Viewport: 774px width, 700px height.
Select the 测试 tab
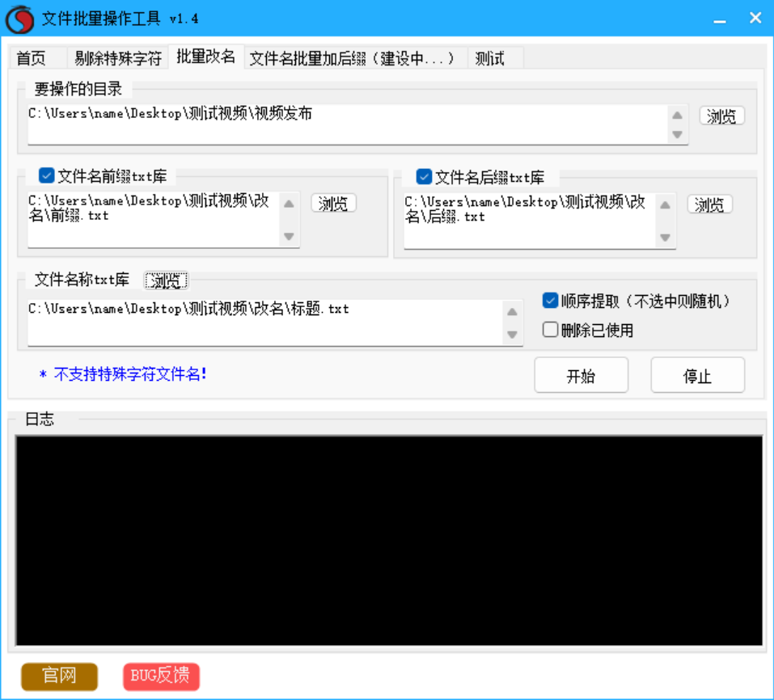coord(490,58)
